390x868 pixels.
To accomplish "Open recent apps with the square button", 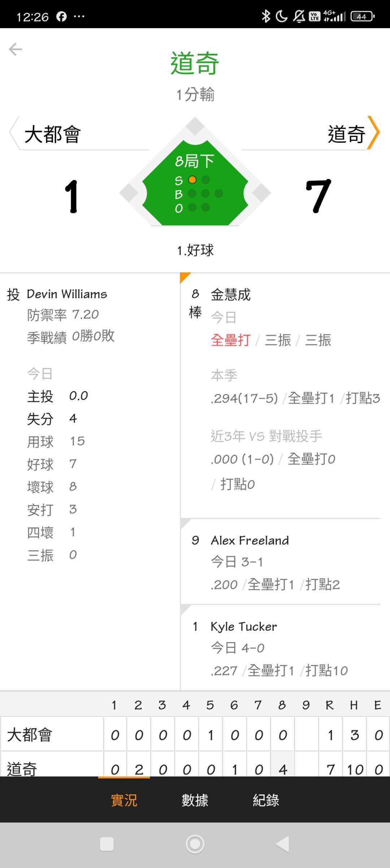I will tap(107, 844).
